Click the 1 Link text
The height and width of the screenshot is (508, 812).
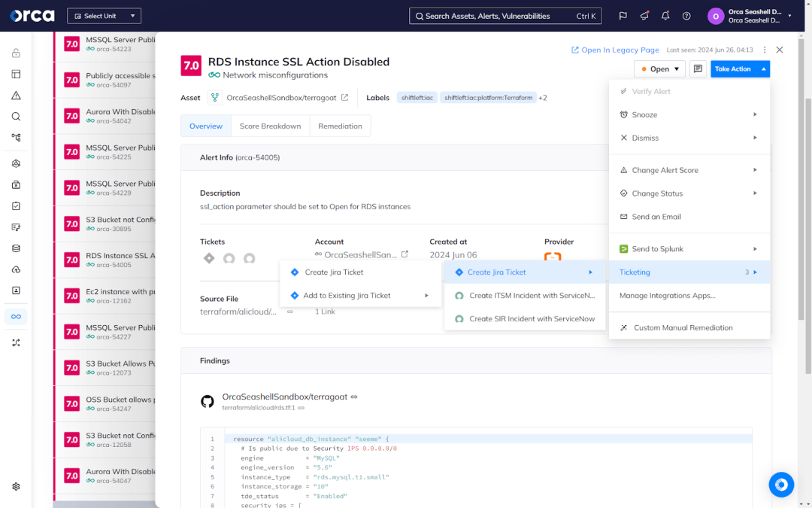[326, 312]
